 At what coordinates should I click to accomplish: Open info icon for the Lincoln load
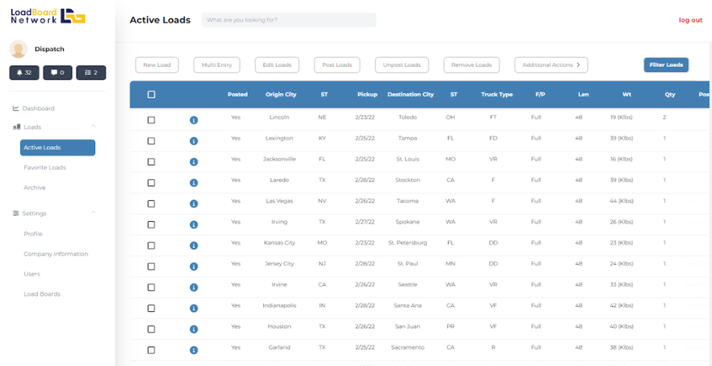click(x=194, y=120)
